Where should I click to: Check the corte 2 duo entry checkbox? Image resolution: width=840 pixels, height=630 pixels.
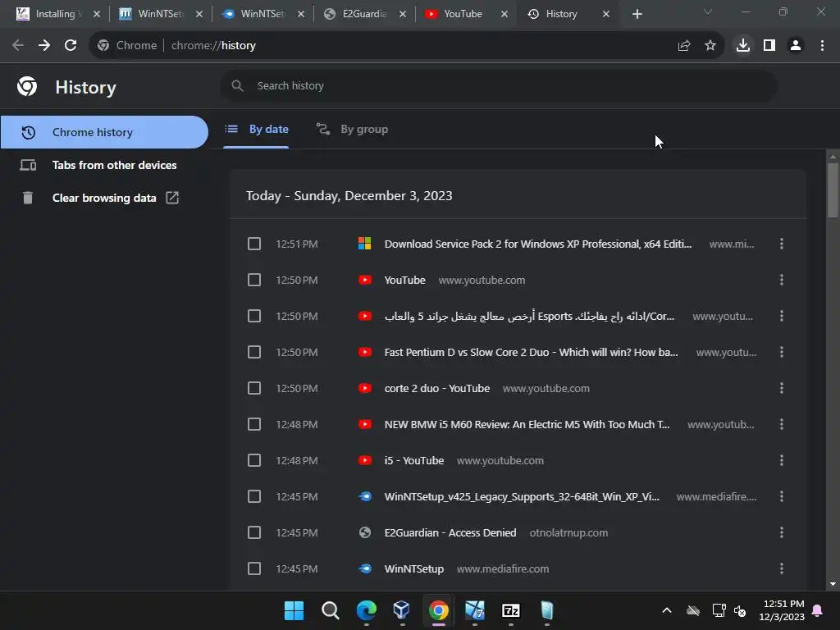point(254,388)
